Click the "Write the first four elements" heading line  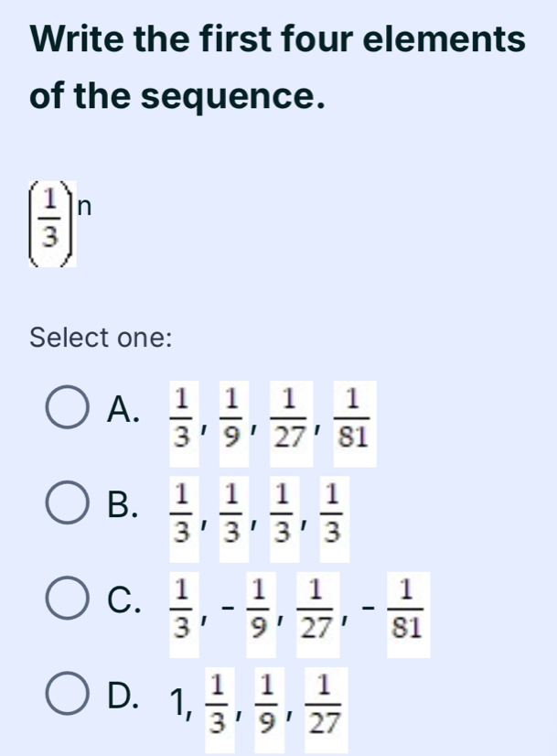click(x=278, y=41)
